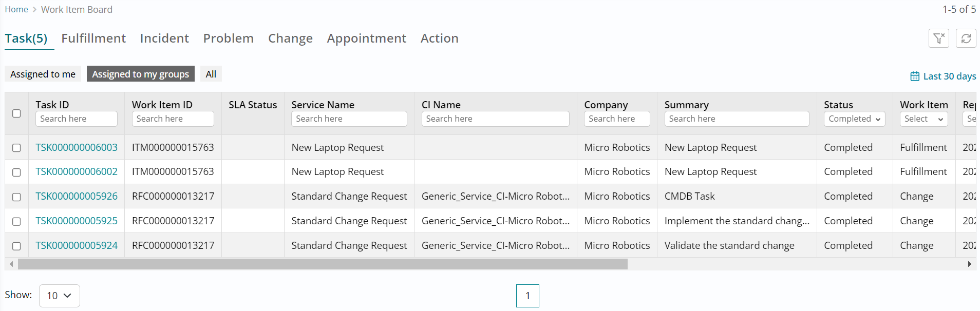Open the Incident tab

click(x=164, y=38)
